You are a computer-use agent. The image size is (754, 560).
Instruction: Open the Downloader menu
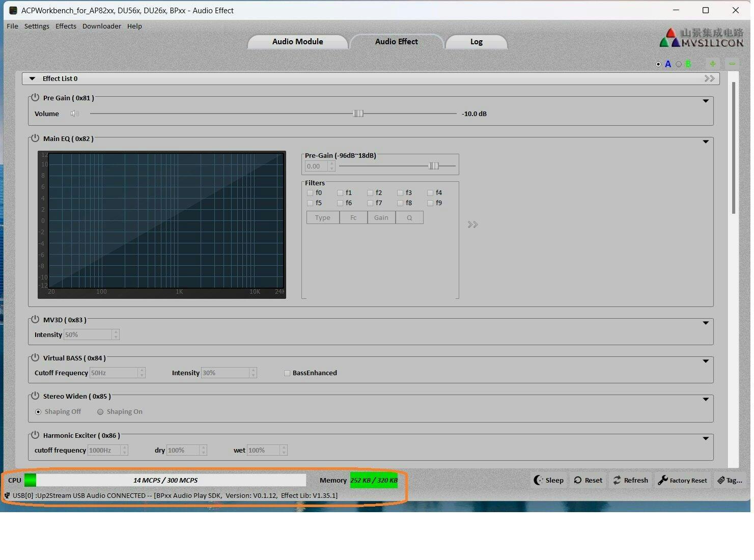click(102, 26)
